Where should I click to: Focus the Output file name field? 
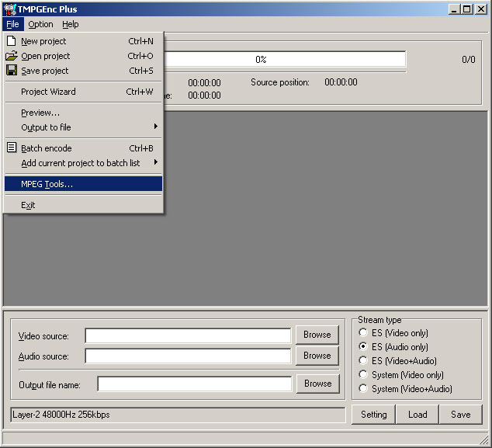point(195,384)
